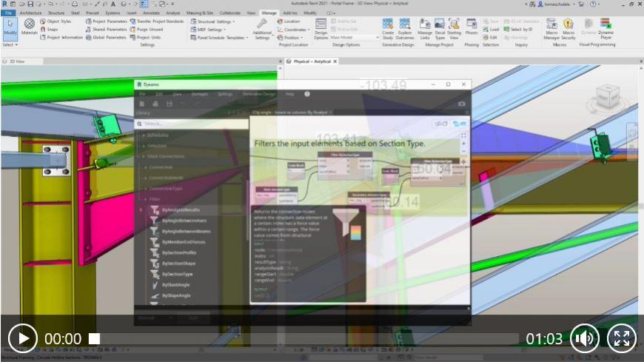Click the Modify tool in Revit ribbon
Image resolution: width=644 pixels, height=362 pixels.
pyautogui.click(x=10, y=28)
